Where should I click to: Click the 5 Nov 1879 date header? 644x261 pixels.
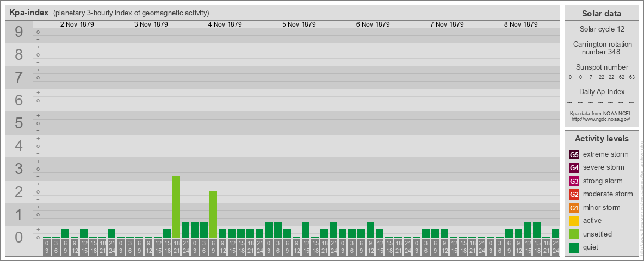tap(299, 24)
